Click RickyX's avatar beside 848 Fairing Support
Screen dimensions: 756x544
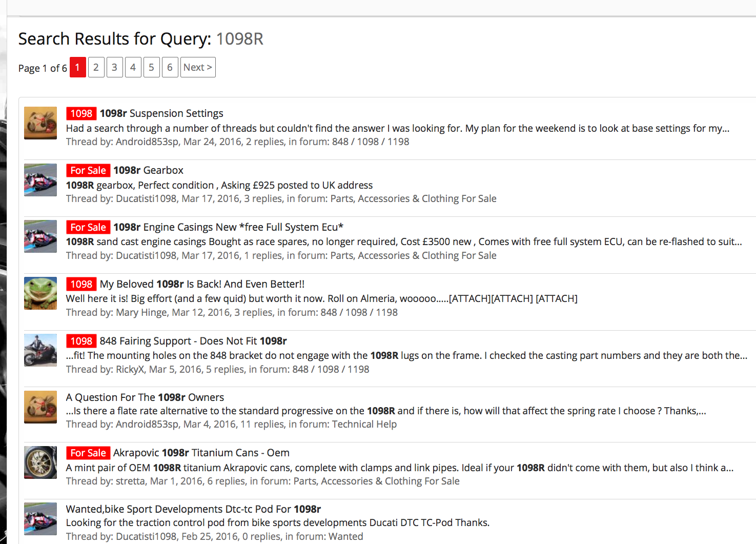[40, 350]
